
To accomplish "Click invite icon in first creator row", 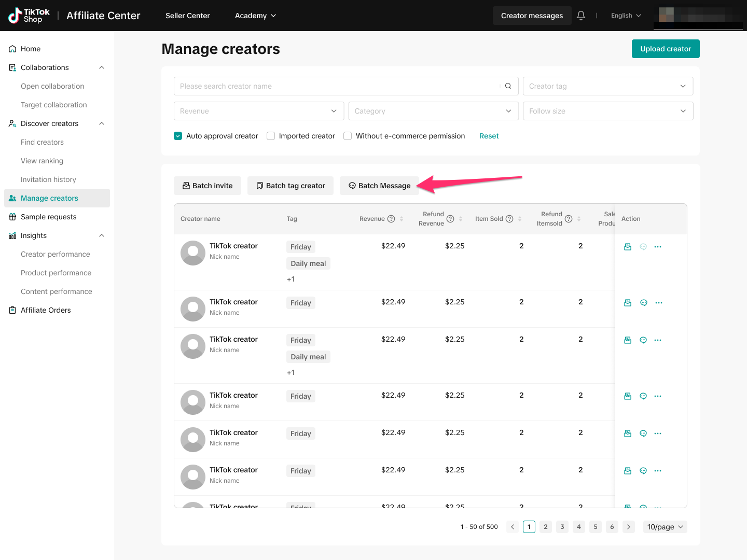I will pyautogui.click(x=628, y=247).
